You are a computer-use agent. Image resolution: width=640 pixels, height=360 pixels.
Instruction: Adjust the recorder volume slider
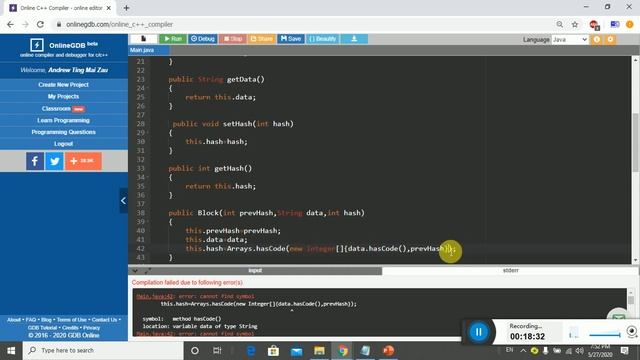click(605, 335)
